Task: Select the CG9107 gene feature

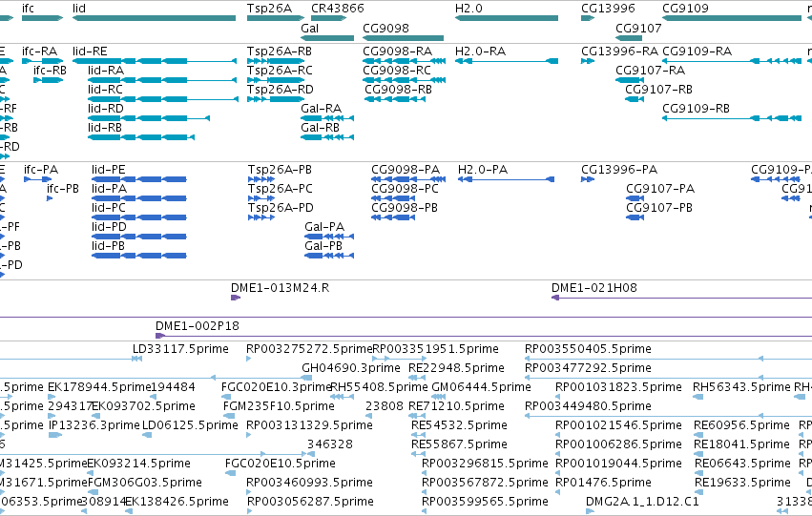Action: 629,38
